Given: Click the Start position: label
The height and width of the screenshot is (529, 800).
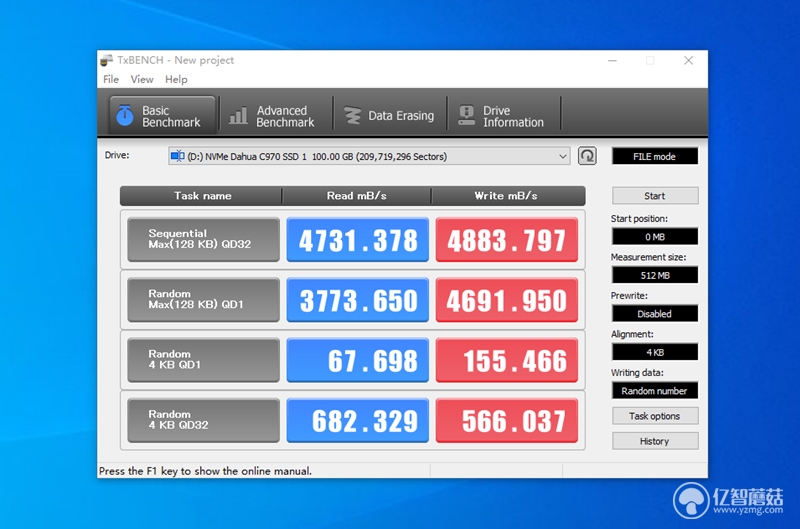Looking at the screenshot, I should tap(639, 218).
